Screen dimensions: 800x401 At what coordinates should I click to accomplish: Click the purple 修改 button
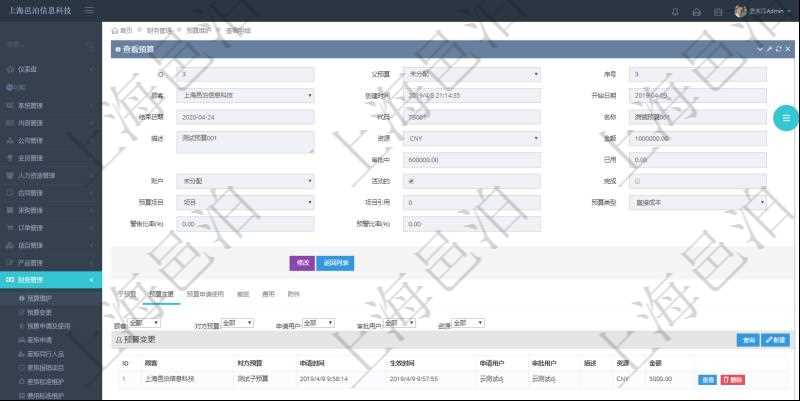pos(301,263)
